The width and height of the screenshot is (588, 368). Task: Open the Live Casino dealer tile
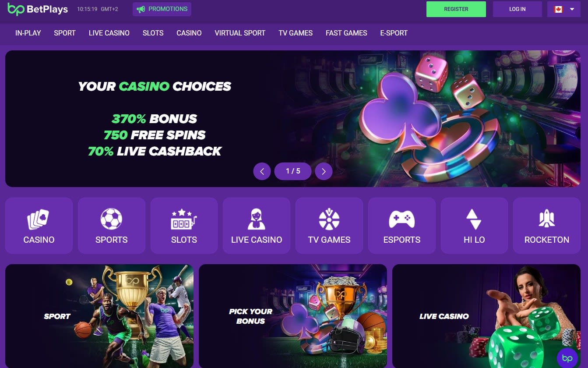click(x=257, y=226)
